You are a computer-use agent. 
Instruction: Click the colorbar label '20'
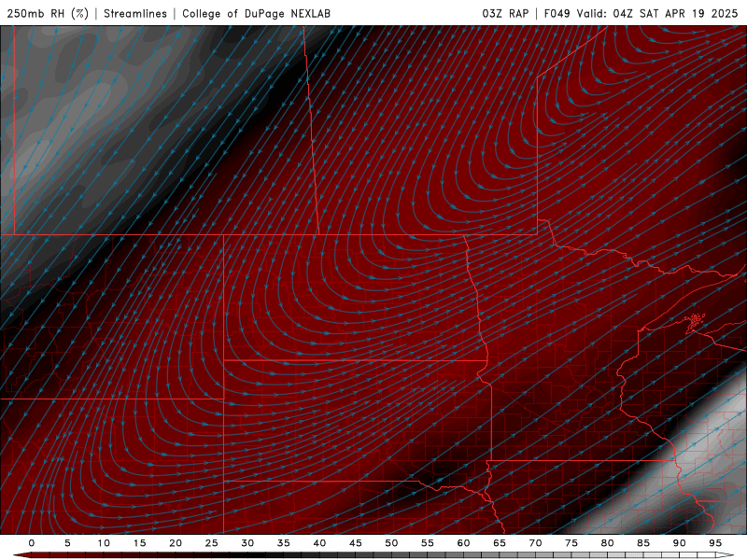tap(176, 543)
